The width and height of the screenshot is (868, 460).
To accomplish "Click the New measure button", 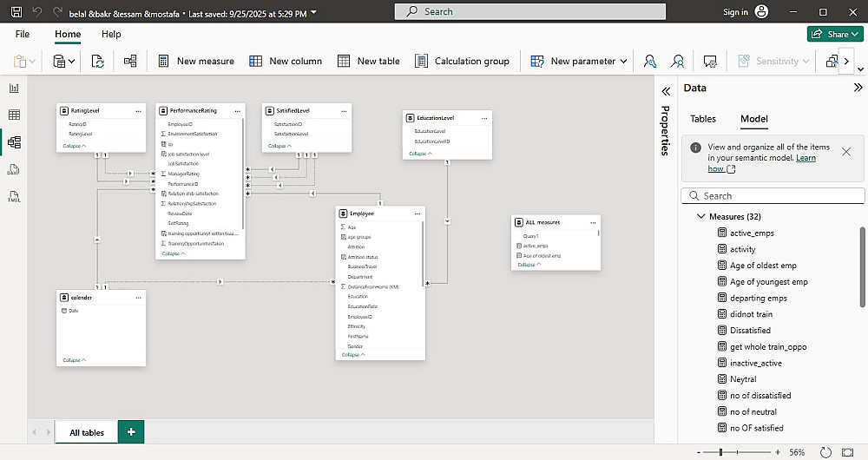I will pyautogui.click(x=195, y=61).
